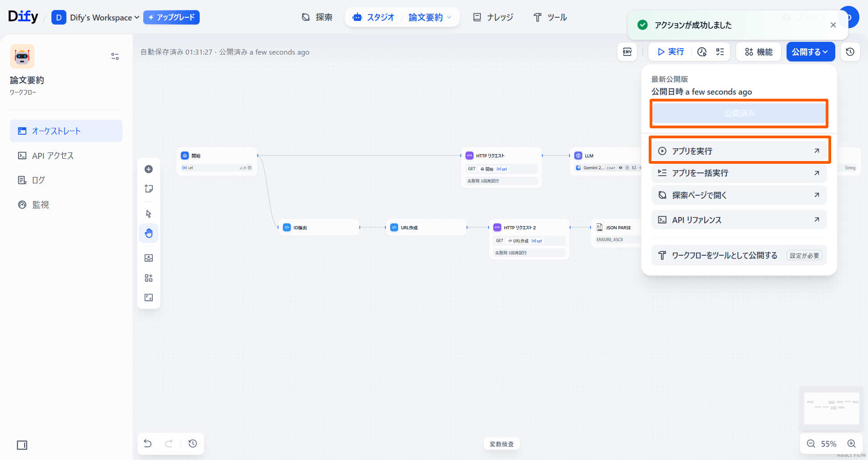
Task: Open the 論文要約 app switcher dropdown
Action: (x=430, y=17)
